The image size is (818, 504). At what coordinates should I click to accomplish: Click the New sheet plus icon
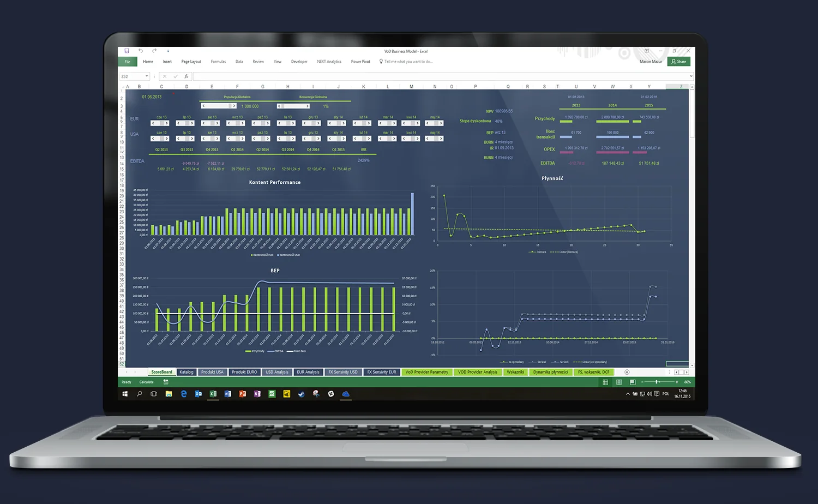pos(627,372)
